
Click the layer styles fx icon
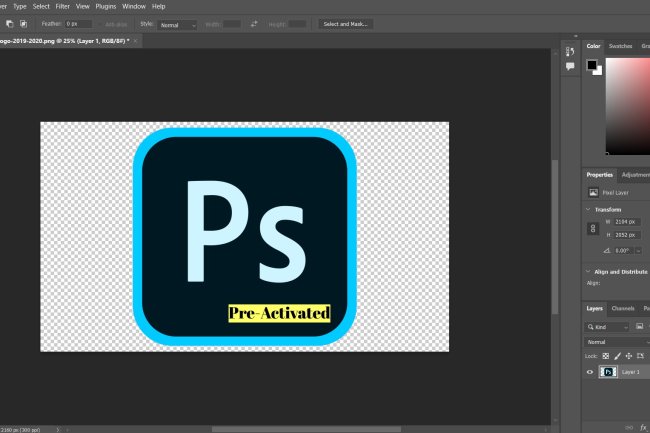[x=644, y=427]
